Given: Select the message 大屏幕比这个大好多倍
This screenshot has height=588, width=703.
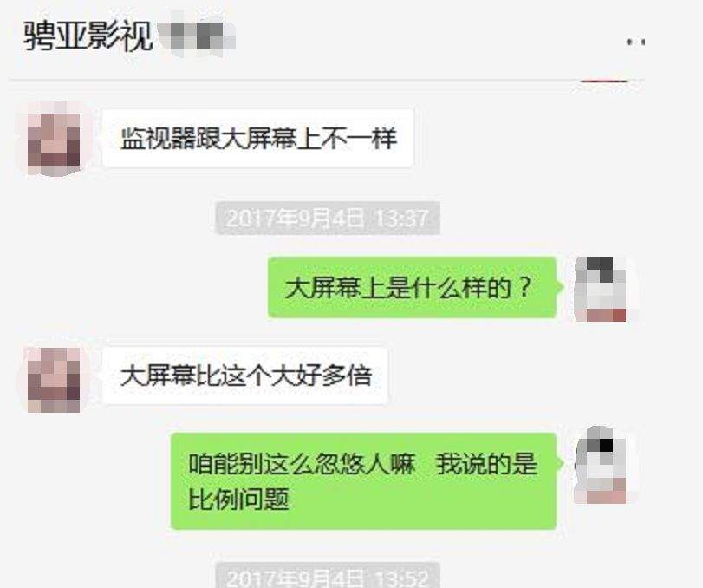Looking at the screenshot, I should coord(245,376).
